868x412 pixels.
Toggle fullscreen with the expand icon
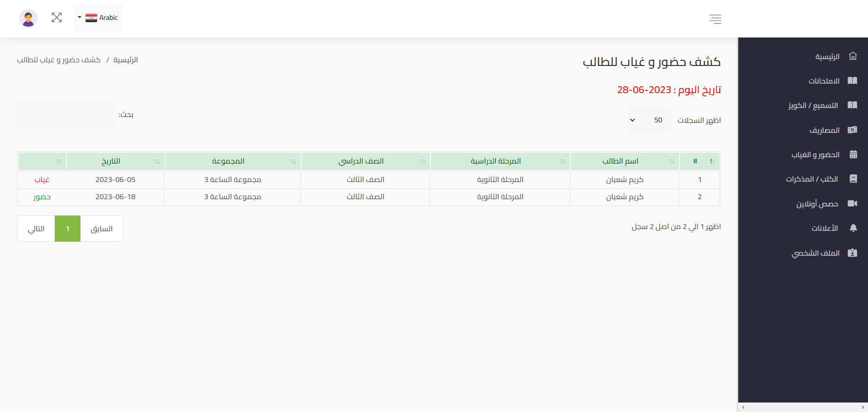tap(57, 18)
